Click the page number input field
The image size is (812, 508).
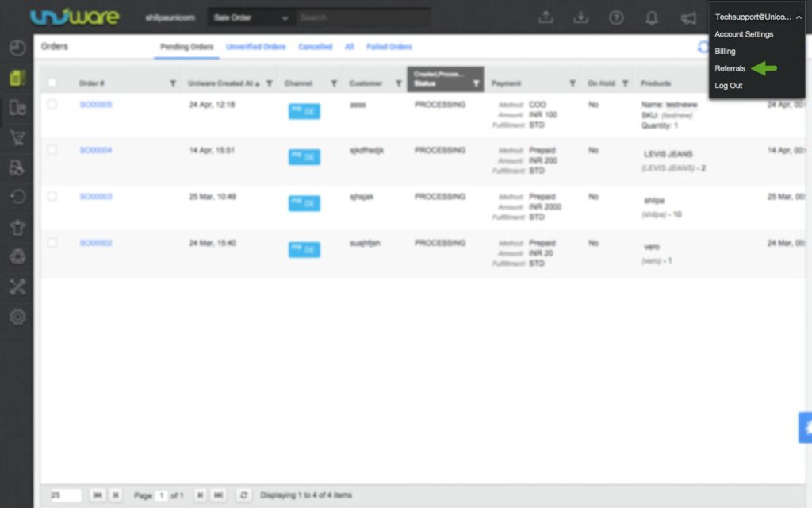162,495
